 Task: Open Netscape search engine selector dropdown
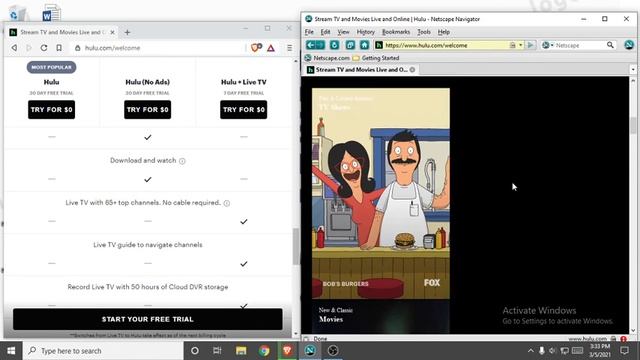pos(547,45)
